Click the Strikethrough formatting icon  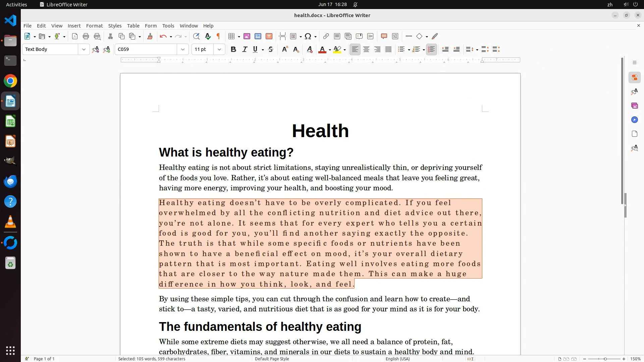click(x=271, y=49)
